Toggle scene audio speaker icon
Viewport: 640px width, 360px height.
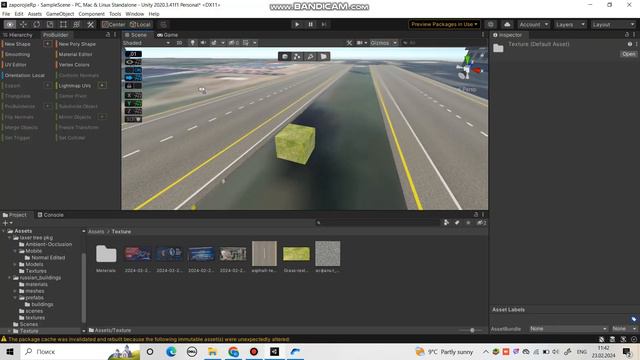point(203,43)
